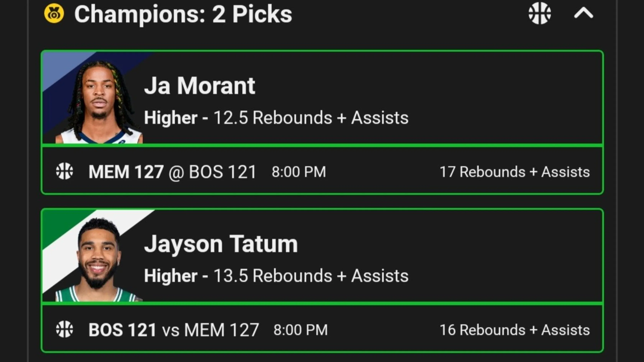Click the 16 Rebounds + Assists result
This screenshot has width=644, height=362.
point(515,330)
